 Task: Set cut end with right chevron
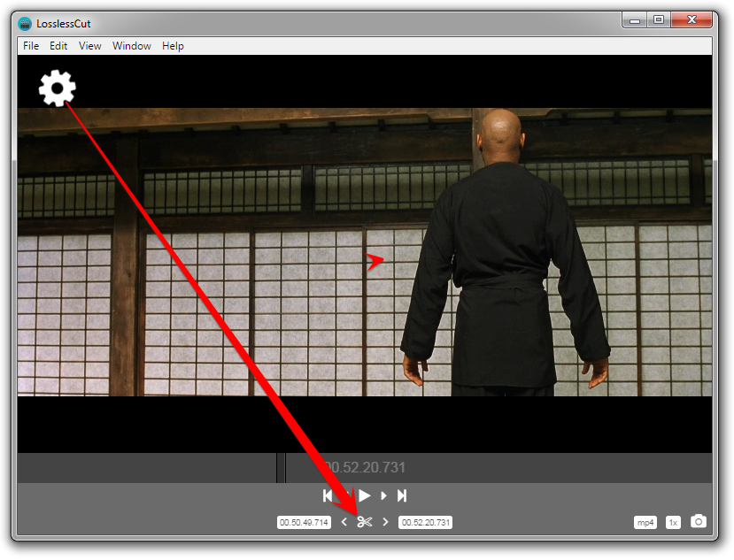click(385, 522)
